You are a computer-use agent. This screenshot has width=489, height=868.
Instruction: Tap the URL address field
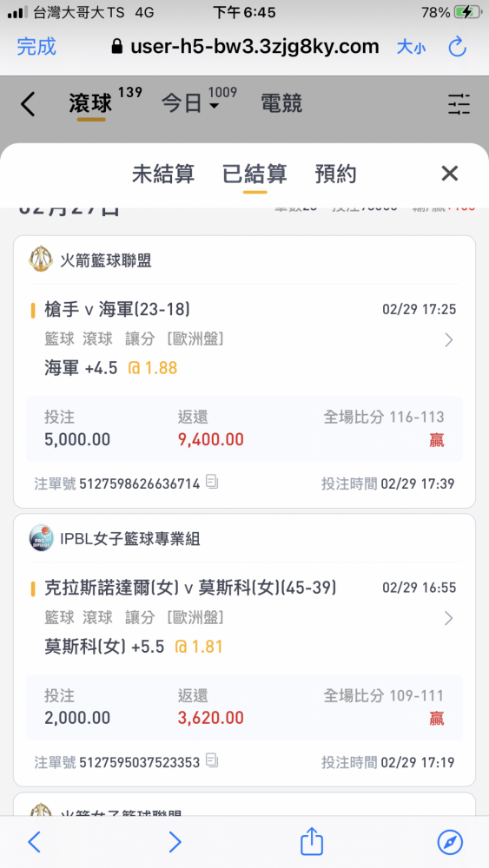point(245,47)
